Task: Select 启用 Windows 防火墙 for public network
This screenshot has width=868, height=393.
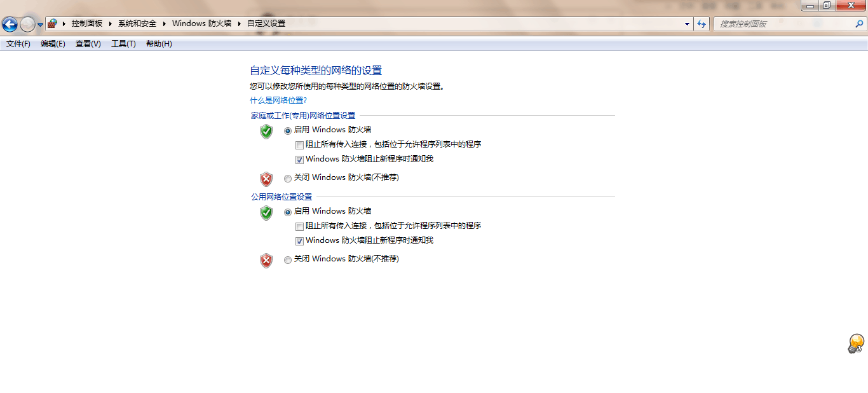Action: tap(288, 212)
